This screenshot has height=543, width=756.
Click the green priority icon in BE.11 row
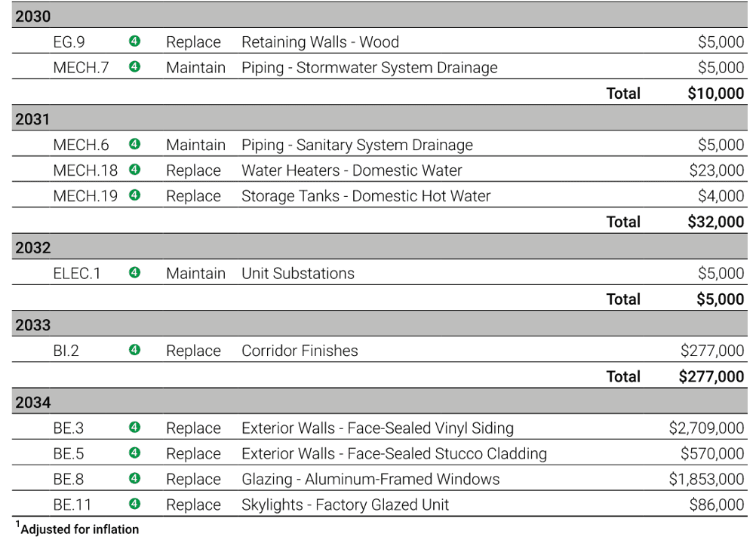(134, 504)
